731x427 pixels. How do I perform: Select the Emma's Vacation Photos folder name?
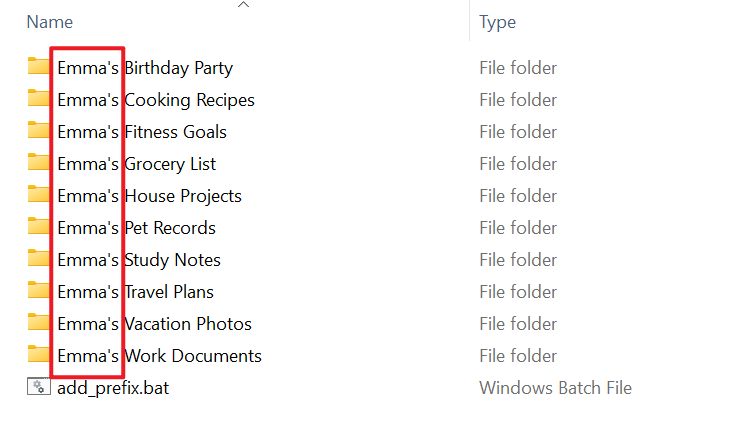click(155, 324)
